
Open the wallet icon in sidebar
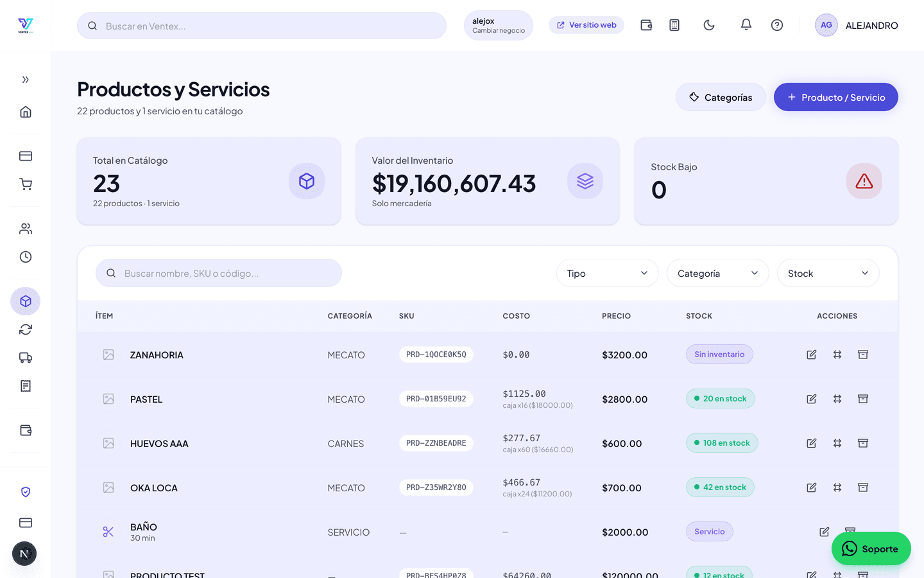point(26,430)
